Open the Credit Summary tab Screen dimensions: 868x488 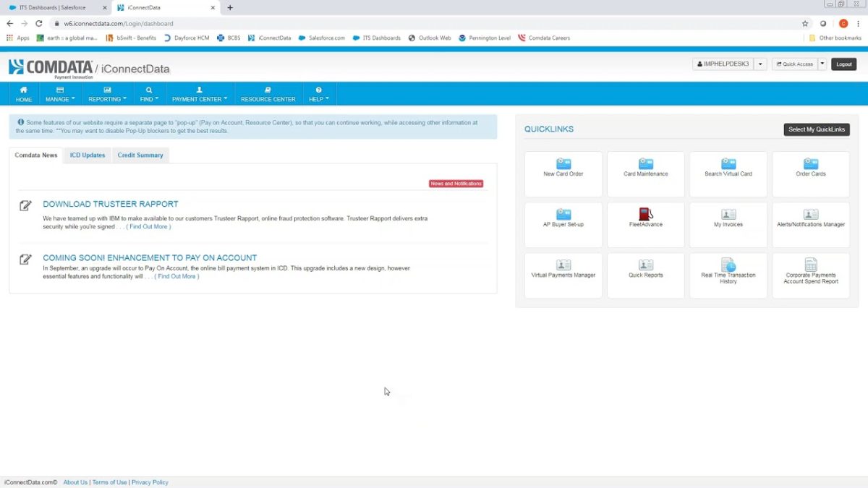point(140,155)
